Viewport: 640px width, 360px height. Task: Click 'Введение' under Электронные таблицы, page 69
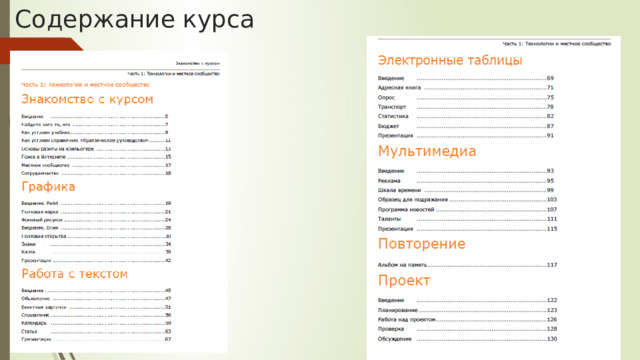click(x=466, y=78)
